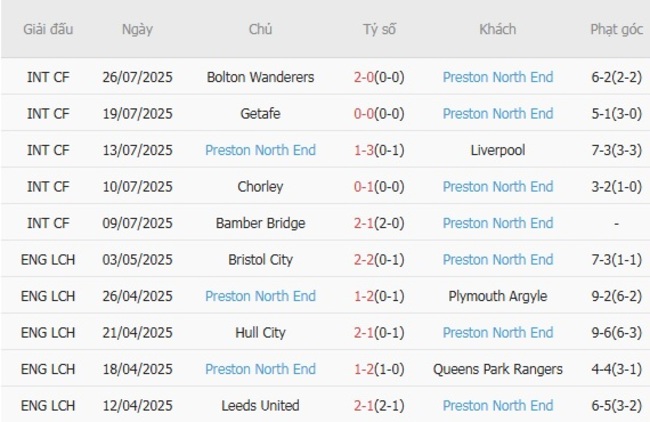650x422 pixels.
Task: Click Bristol City home team
Action: click(x=260, y=260)
